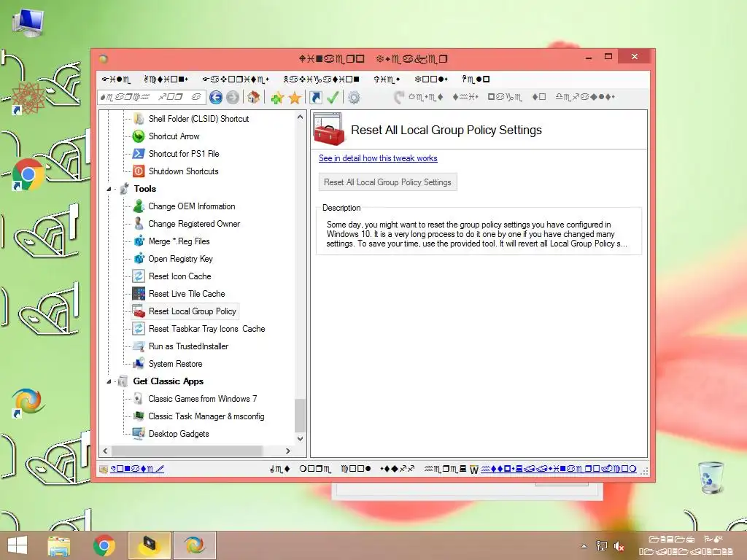Viewport: 747px width, 560px height.
Task: Click the tweak description text box
Action: [477, 234]
